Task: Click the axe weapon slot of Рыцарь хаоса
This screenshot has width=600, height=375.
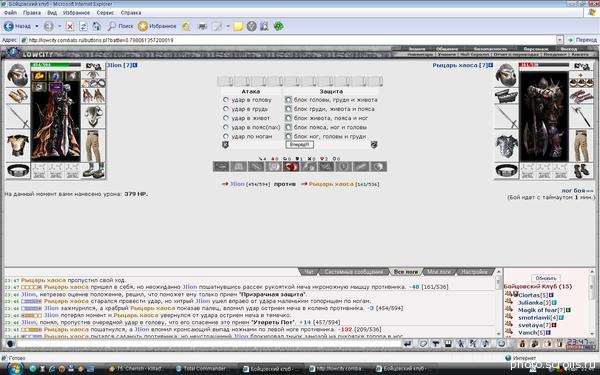Action: click(x=581, y=117)
